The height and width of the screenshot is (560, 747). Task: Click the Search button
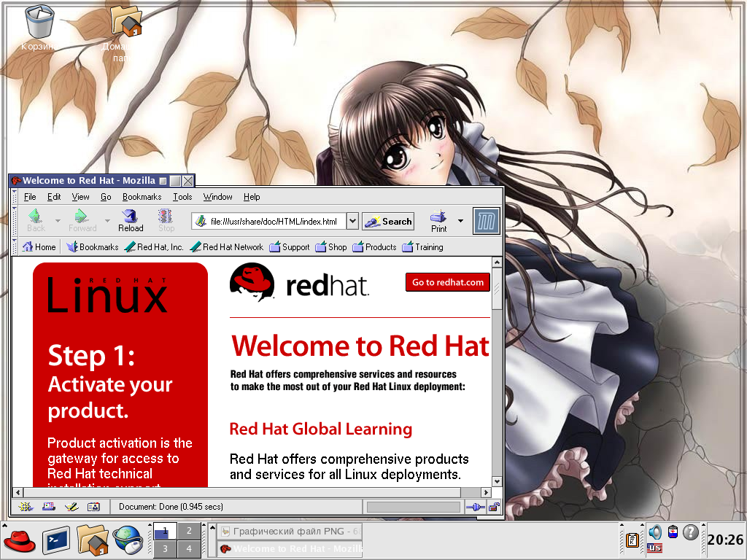pyautogui.click(x=389, y=222)
